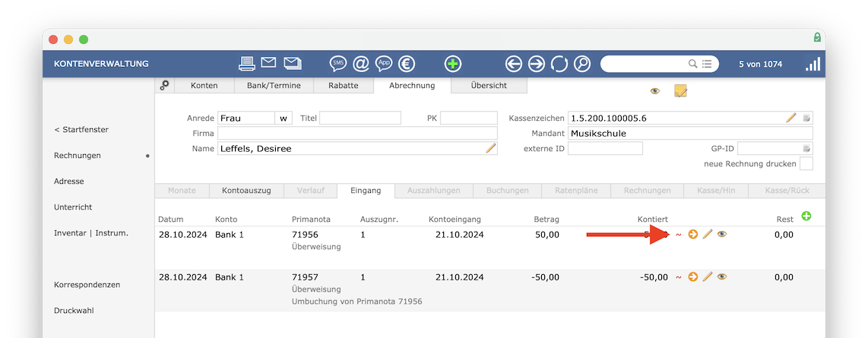
Task: Switch to the Kontoauszug sub-tab
Action: coord(246,191)
